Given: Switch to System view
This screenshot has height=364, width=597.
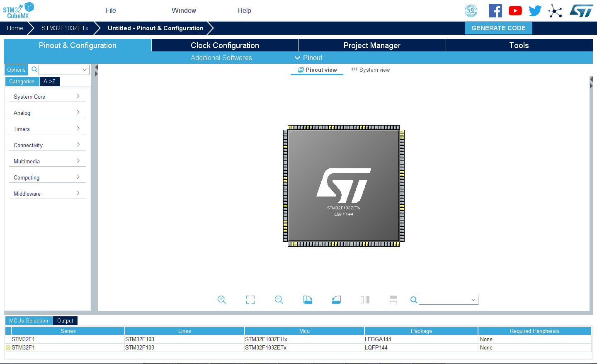Looking at the screenshot, I should click(x=371, y=70).
